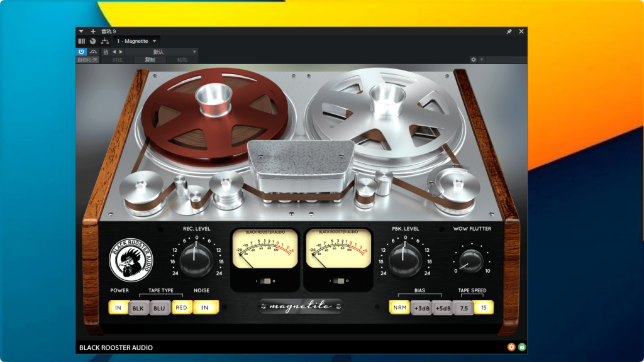Select the BLK tape type
The width and height of the screenshot is (644, 362).
(x=138, y=308)
